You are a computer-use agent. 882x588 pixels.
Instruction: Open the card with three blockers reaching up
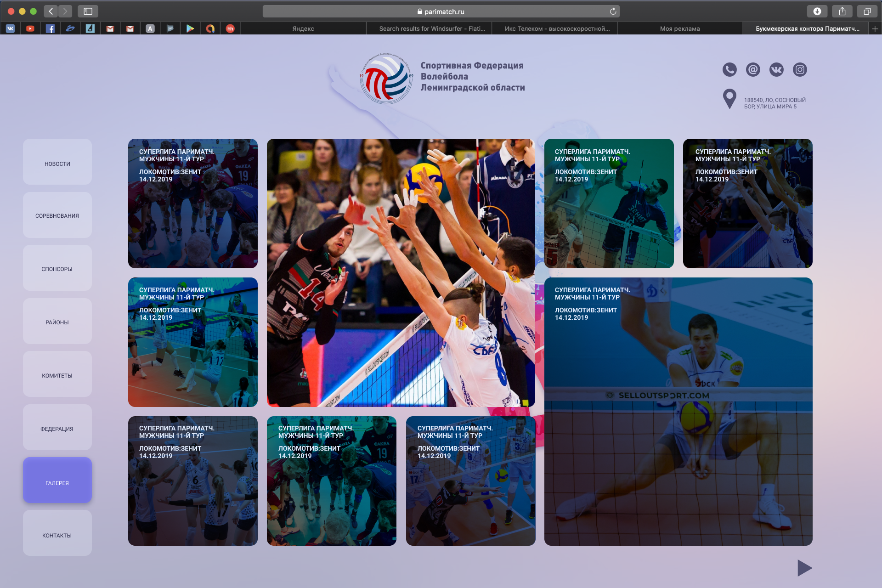tap(748, 204)
